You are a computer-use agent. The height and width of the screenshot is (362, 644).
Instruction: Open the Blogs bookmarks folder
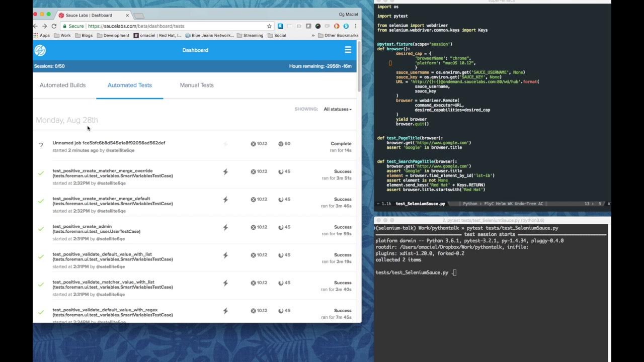coord(84,36)
